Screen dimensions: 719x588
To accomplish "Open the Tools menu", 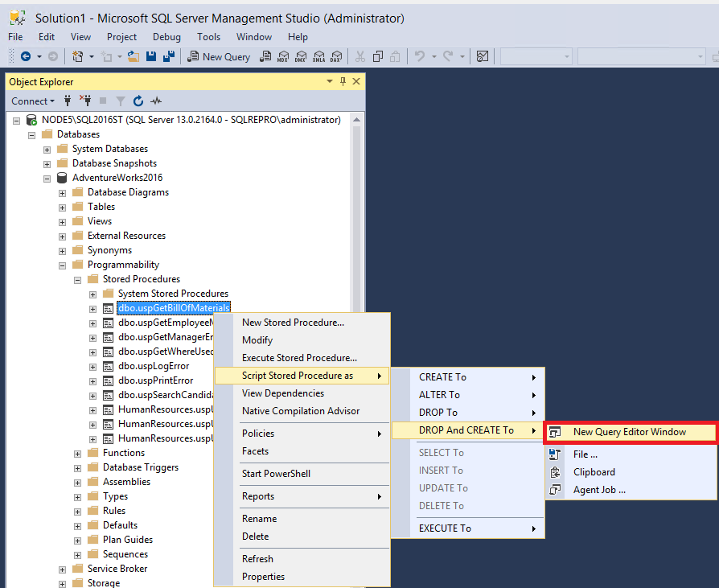I will pyautogui.click(x=208, y=37).
